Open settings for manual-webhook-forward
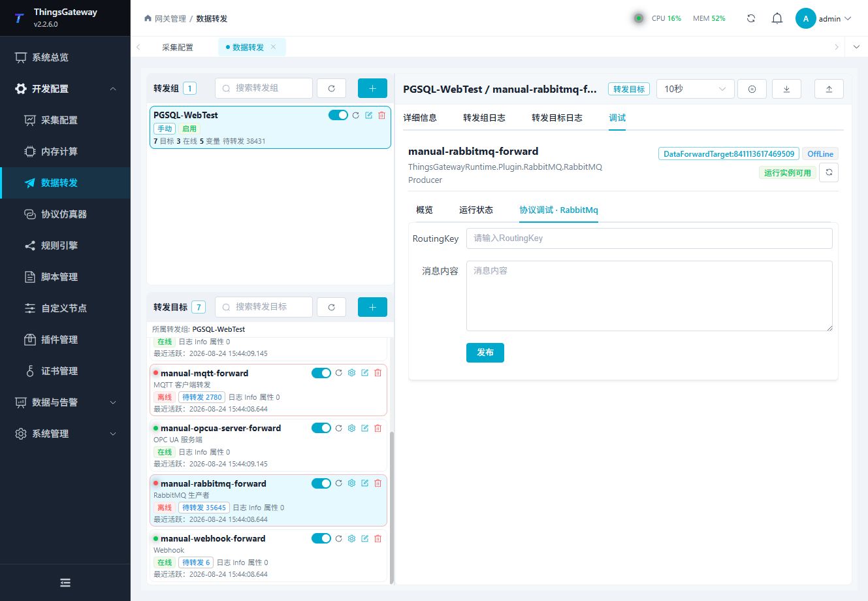 click(x=351, y=538)
